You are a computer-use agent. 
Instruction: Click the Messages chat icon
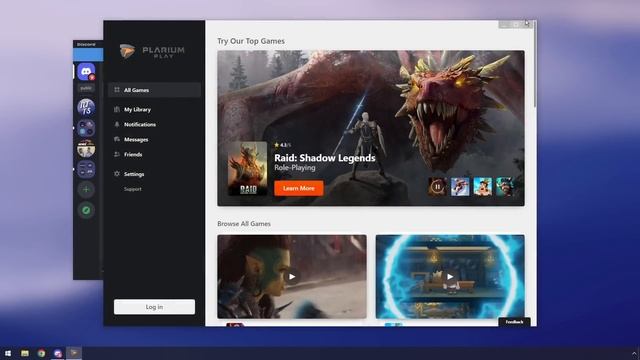tap(117, 140)
